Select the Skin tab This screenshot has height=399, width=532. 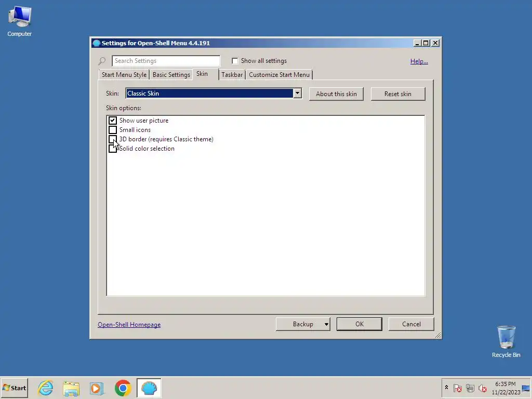click(x=202, y=74)
